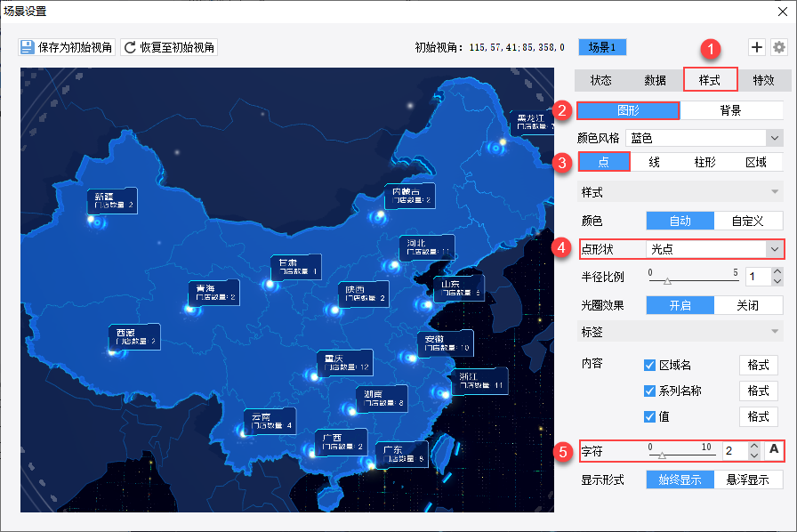
Task: Click the 初始视角 coordinates text
Action: [x=517, y=47]
